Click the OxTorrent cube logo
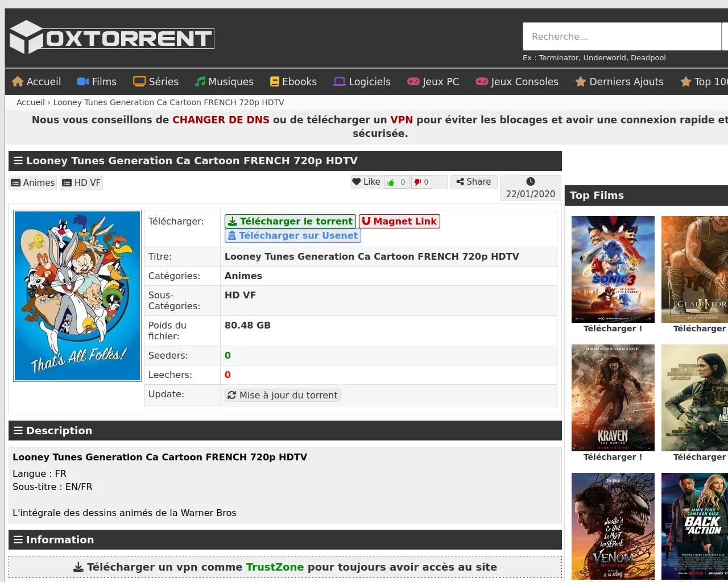Image resolution: width=728 pixels, height=582 pixels. pyautogui.click(x=26, y=38)
